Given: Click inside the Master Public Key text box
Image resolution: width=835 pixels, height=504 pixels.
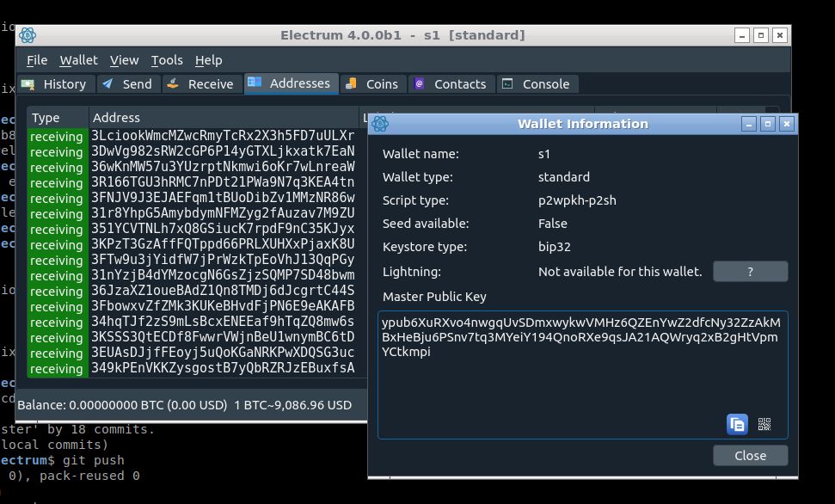Looking at the screenshot, I should [582, 375].
